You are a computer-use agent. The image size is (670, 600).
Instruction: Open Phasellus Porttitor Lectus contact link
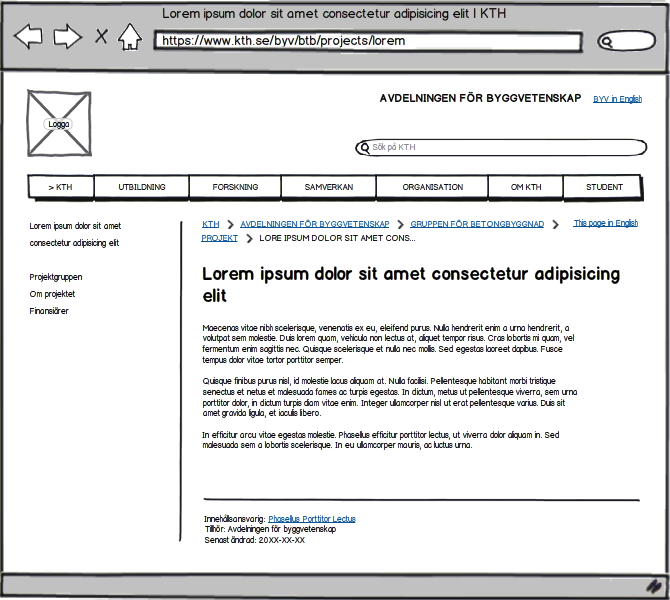coord(311,519)
